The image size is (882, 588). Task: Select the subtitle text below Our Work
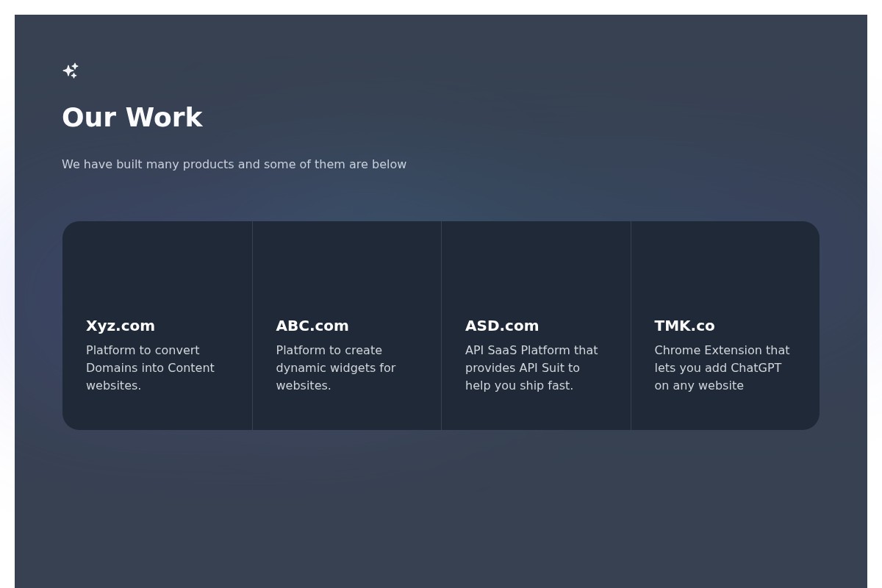pos(234,164)
